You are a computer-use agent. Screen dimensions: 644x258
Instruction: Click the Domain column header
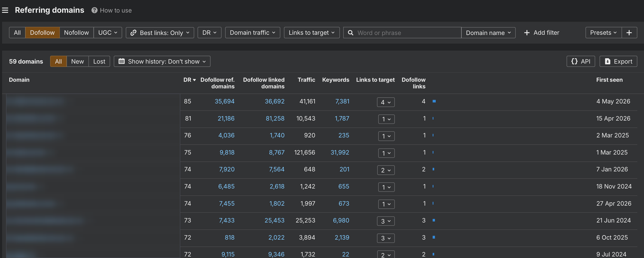(19, 80)
